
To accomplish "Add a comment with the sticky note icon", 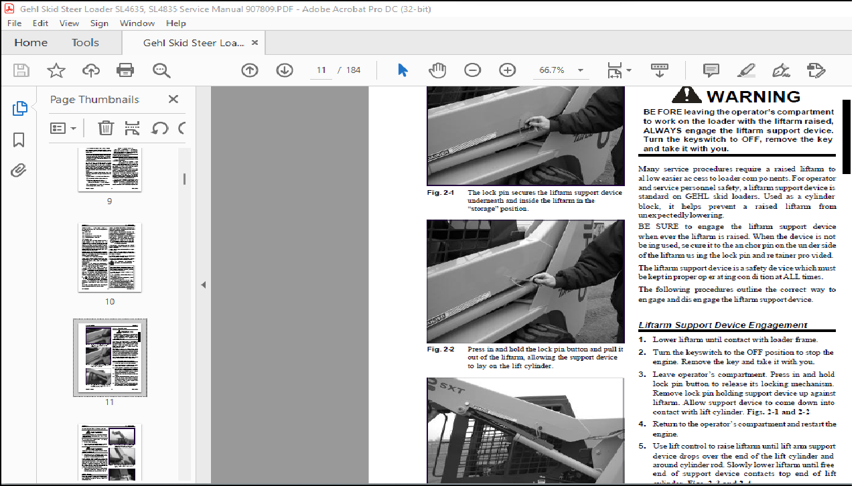I will pyautogui.click(x=711, y=70).
